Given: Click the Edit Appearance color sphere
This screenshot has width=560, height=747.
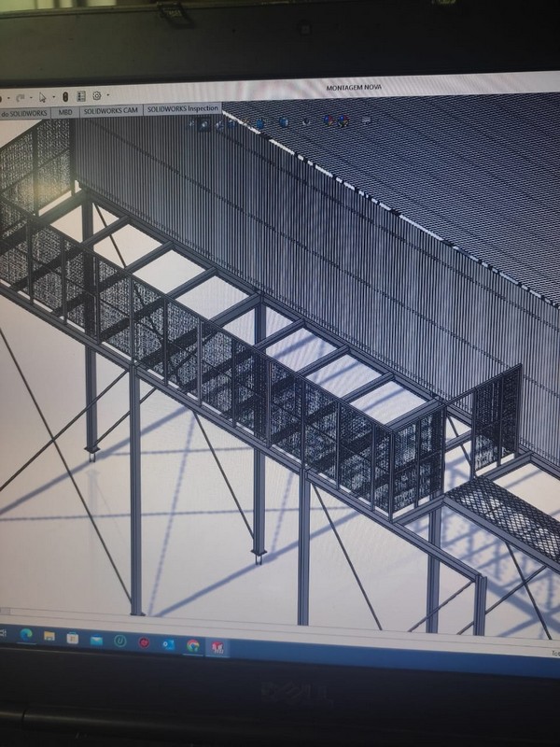Looking at the screenshot, I should coord(329,120).
